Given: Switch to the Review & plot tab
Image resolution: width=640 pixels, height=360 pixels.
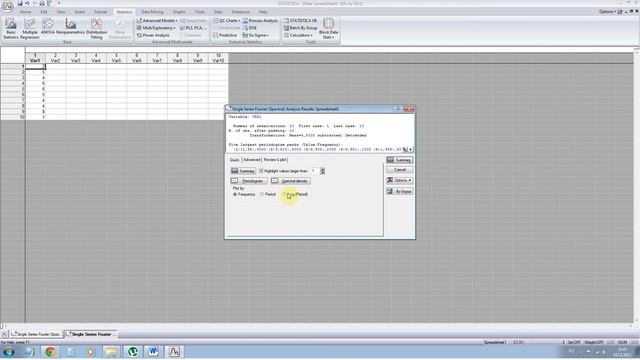Looking at the screenshot, I should [x=275, y=160].
